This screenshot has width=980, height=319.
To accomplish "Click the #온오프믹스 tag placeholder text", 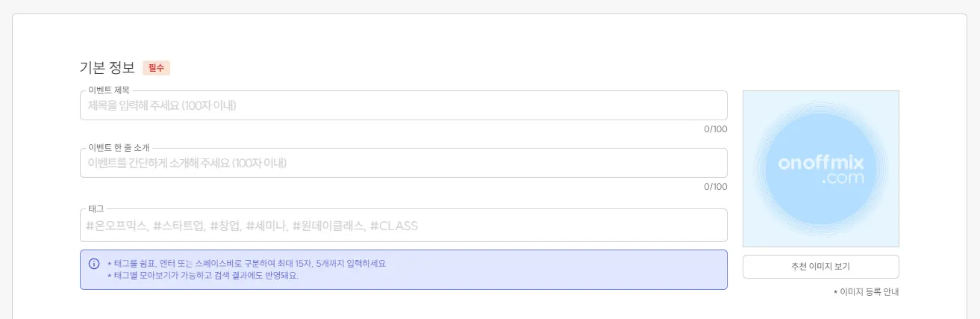I will click(x=116, y=226).
